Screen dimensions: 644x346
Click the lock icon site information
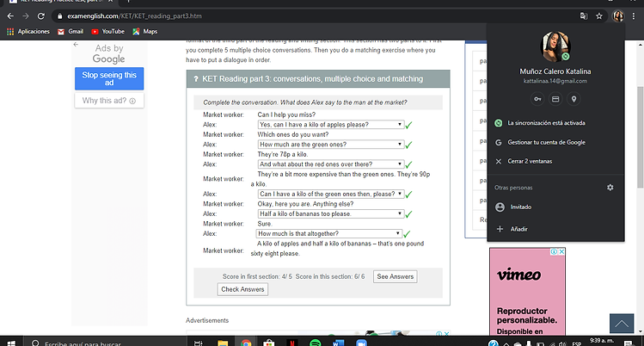pyautogui.click(x=60, y=16)
